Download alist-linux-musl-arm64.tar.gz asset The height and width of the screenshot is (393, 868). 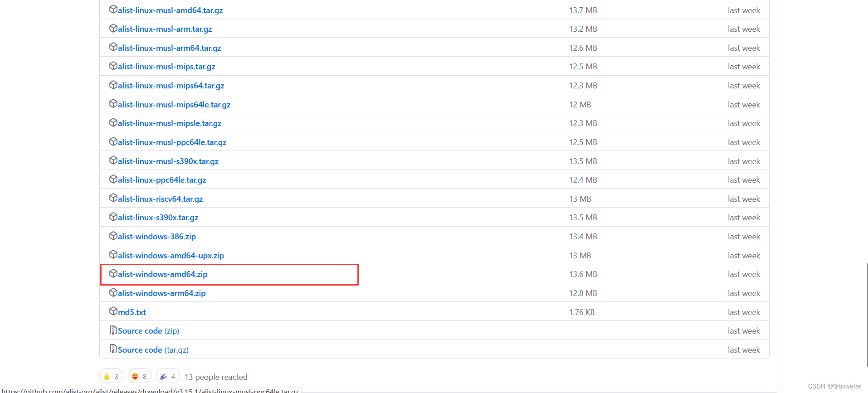tap(169, 48)
